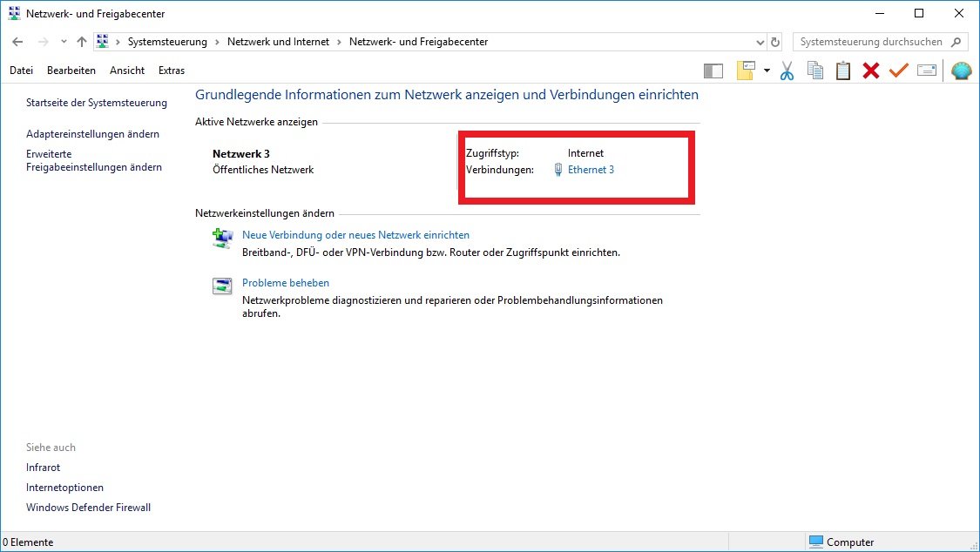Open Adaptereinstellungen ändern link
This screenshot has height=552, width=980.
point(92,133)
